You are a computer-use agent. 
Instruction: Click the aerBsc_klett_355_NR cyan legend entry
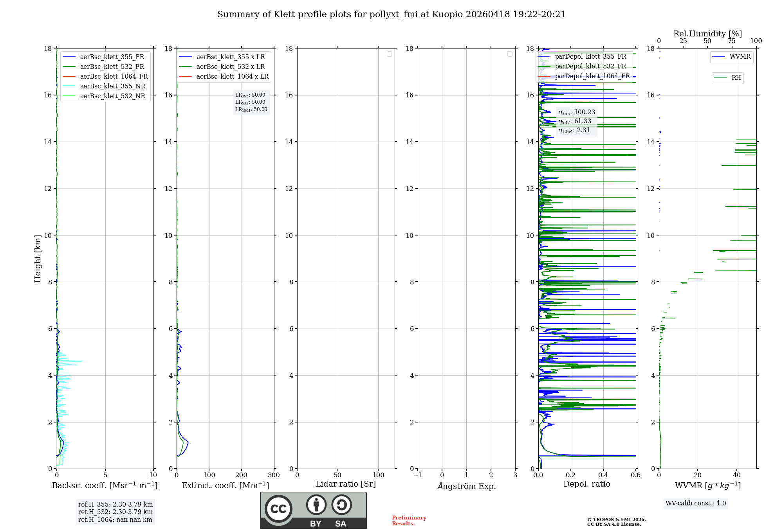[112, 86]
